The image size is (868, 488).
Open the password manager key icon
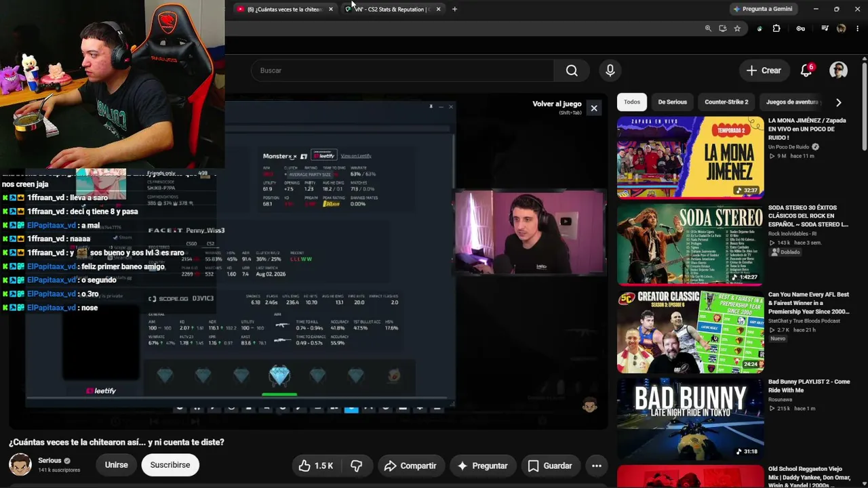(801, 28)
